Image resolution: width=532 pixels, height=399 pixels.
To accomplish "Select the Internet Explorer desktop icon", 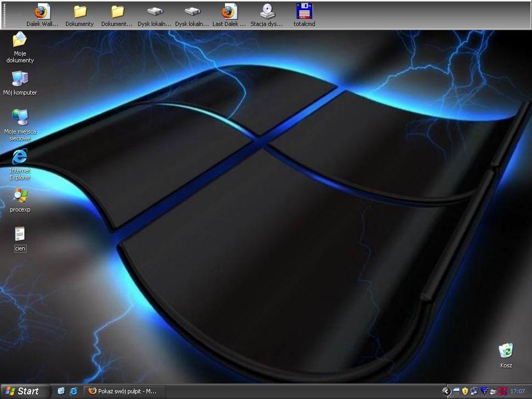I will [x=20, y=164].
